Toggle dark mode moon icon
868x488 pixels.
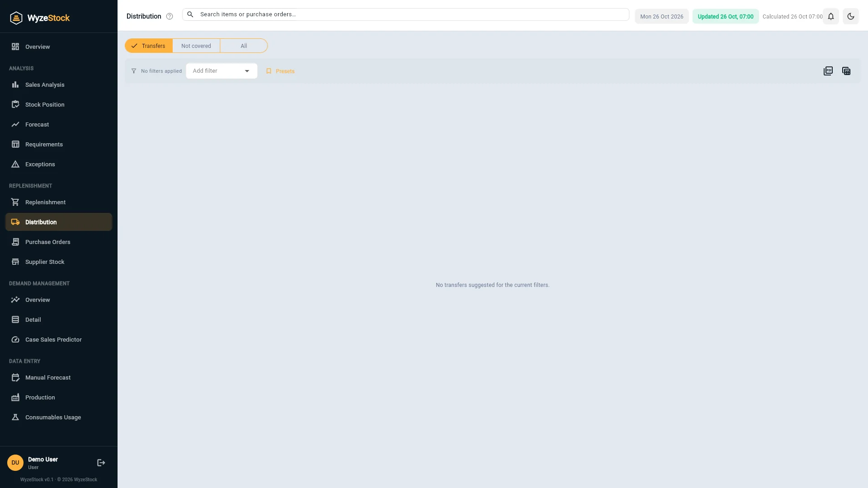(851, 16)
